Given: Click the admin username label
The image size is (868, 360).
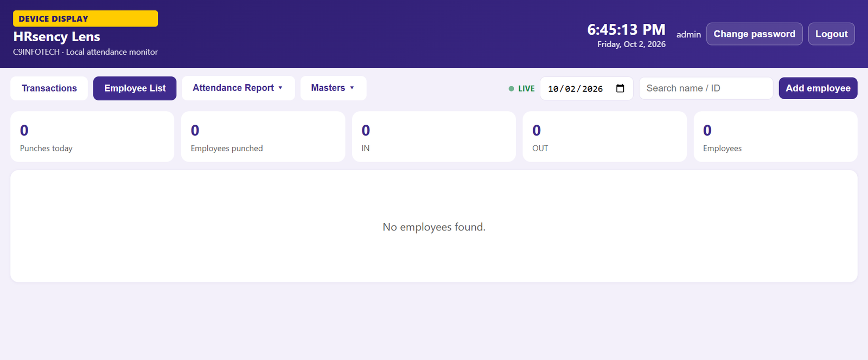Looking at the screenshot, I should click(688, 35).
